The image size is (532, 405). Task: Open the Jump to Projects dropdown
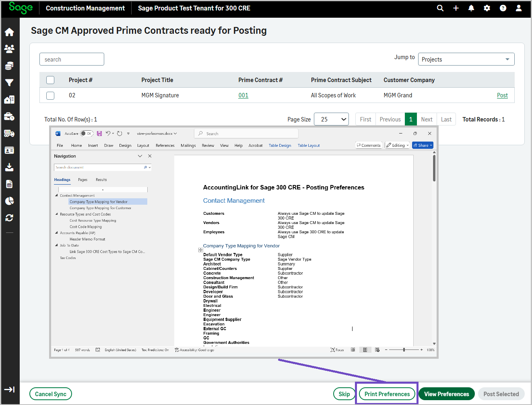466,60
